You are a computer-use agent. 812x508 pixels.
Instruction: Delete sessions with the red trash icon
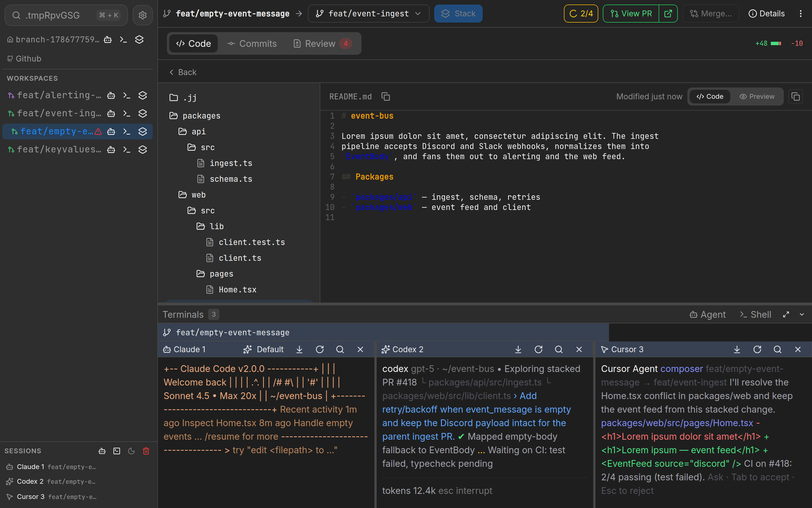pyautogui.click(x=146, y=451)
